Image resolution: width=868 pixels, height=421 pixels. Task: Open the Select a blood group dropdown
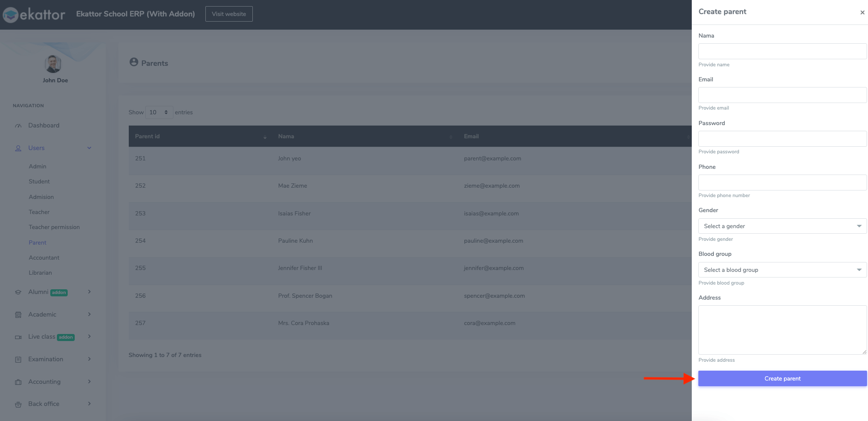click(782, 270)
